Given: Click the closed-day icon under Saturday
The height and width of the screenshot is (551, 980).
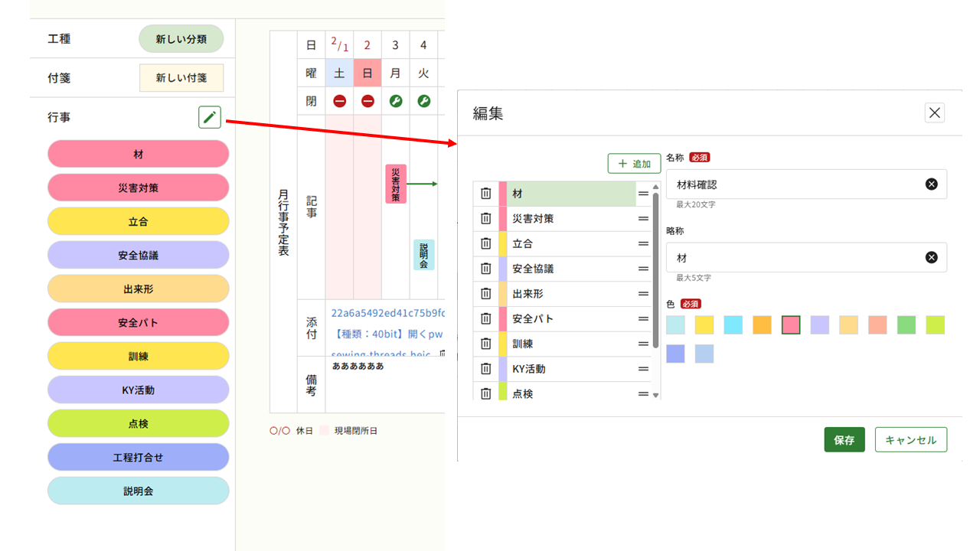Looking at the screenshot, I should pos(339,101).
